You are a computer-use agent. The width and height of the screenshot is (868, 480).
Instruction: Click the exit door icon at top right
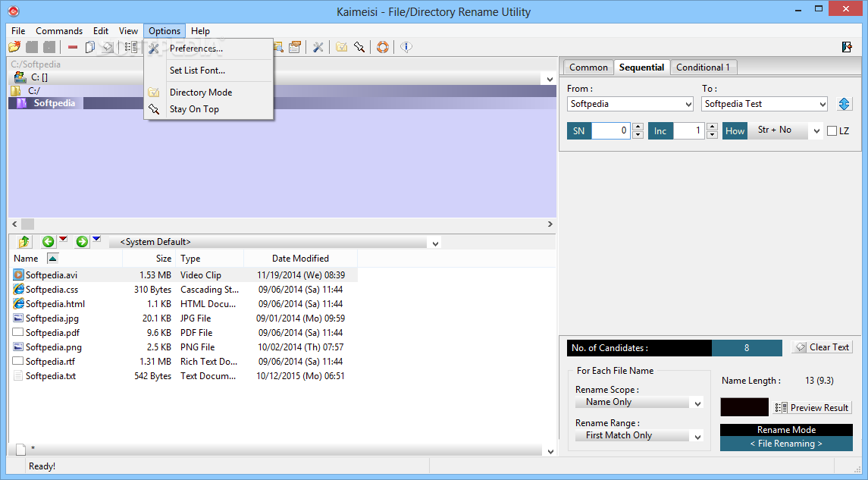pyautogui.click(x=847, y=47)
